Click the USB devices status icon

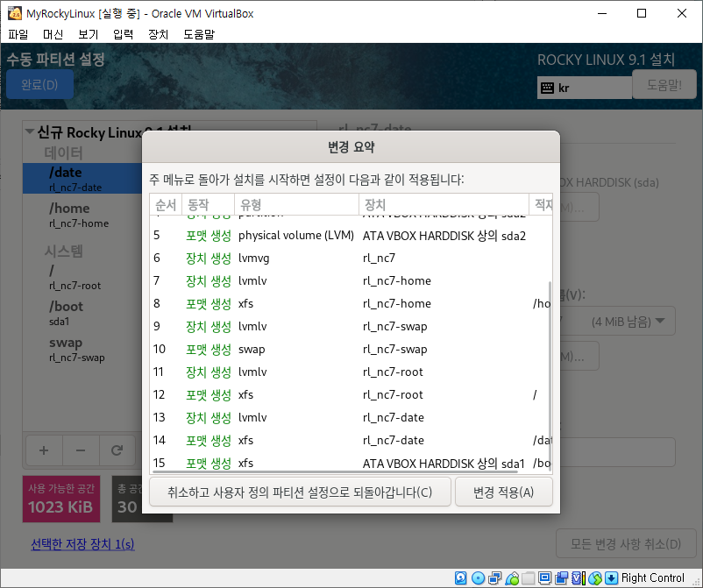click(512, 578)
